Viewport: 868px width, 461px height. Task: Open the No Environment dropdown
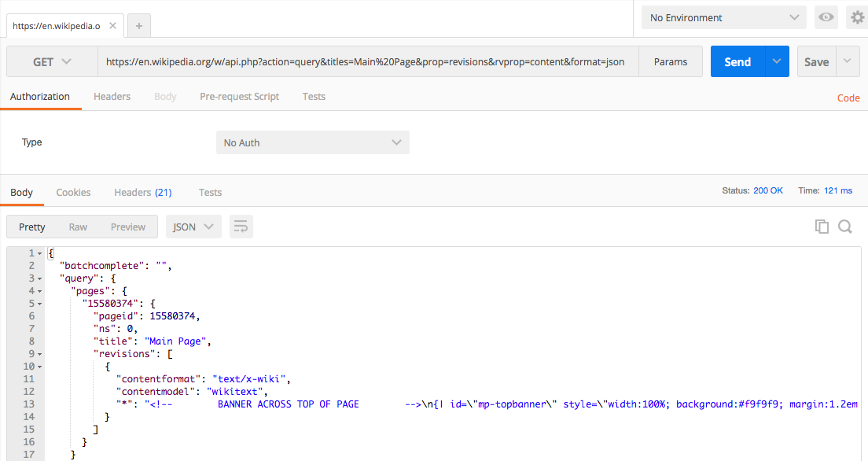723,18
